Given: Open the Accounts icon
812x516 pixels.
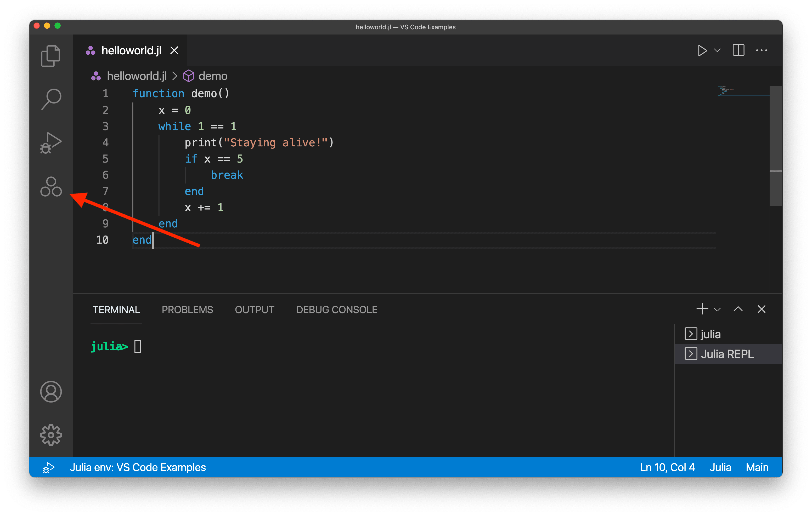Looking at the screenshot, I should click(x=51, y=392).
